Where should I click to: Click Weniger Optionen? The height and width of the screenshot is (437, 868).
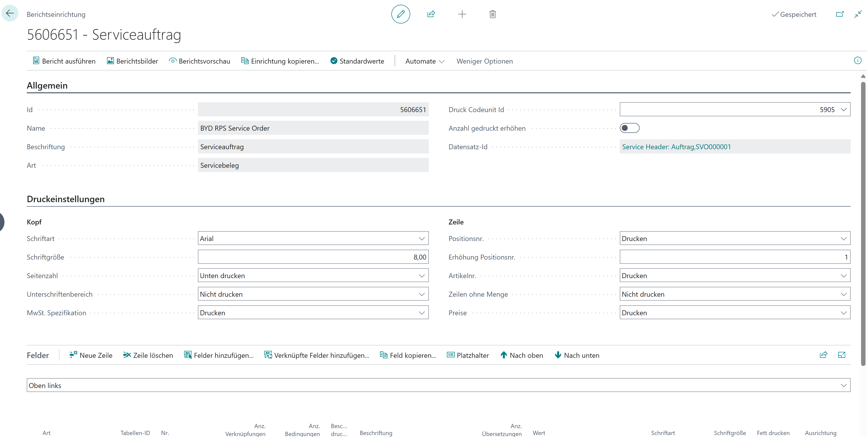click(484, 61)
